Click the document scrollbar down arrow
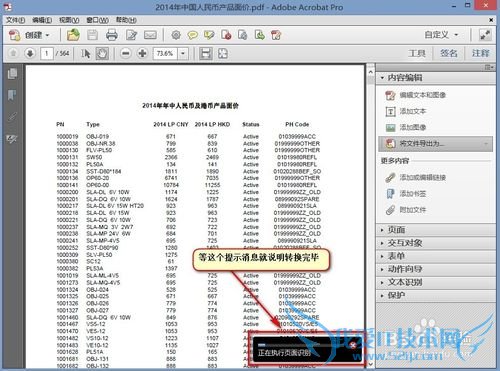This screenshot has width=500, height=371. [x=371, y=364]
